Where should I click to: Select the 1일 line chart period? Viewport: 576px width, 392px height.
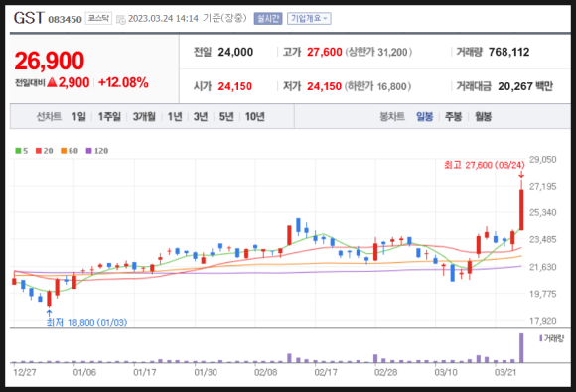click(x=78, y=117)
